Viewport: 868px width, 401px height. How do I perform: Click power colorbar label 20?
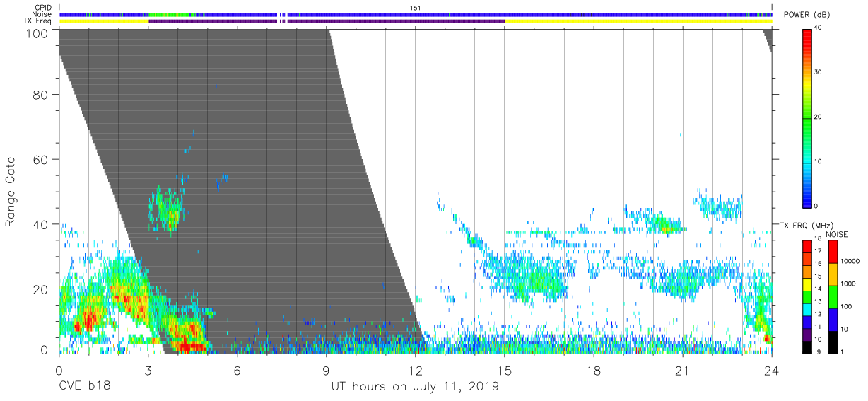[818, 117]
